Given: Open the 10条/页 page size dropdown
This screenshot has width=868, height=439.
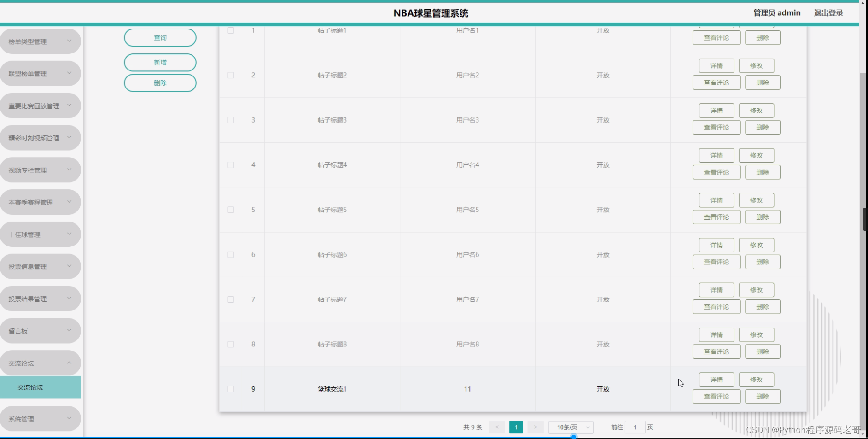Looking at the screenshot, I should point(571,427).
